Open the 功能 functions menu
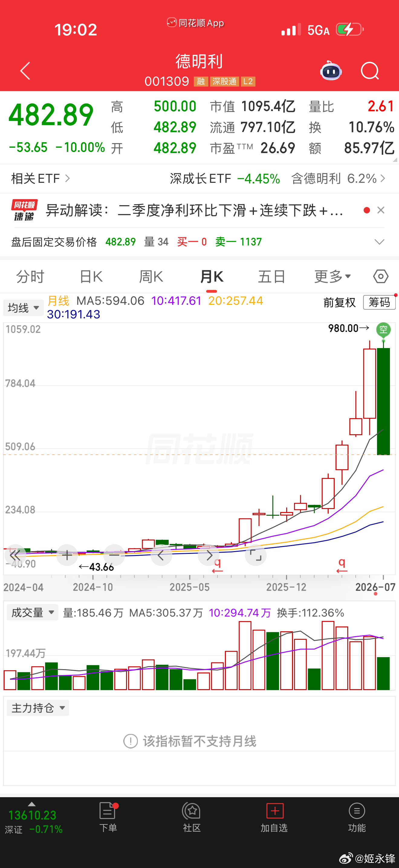399x868 pixels. (357, 817)
